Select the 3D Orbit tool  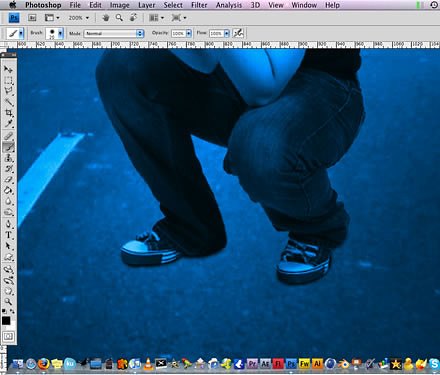8,280
